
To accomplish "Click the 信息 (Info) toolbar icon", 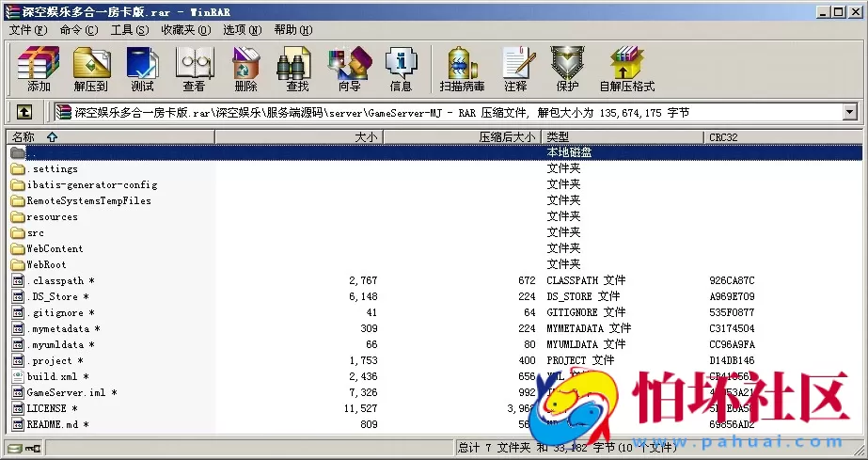I will (401, 69).
